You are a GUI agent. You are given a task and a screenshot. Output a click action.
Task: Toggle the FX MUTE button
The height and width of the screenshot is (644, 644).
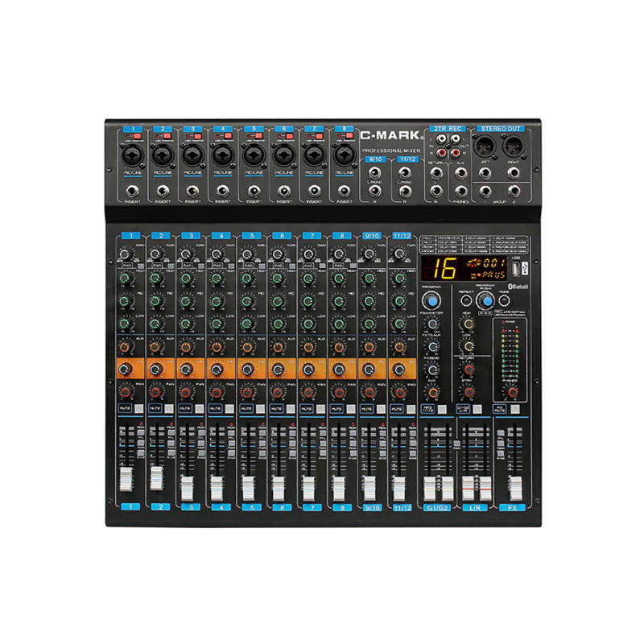[x=501, y=409]
